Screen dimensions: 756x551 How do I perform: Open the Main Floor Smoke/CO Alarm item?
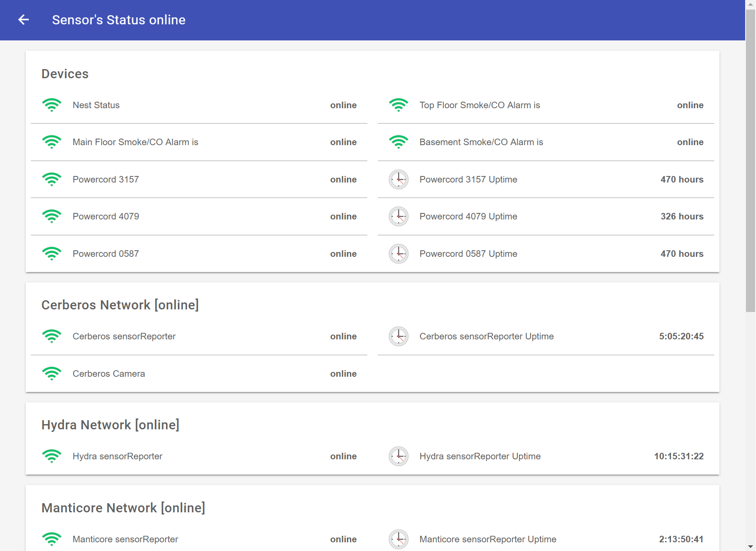(135, 142)
